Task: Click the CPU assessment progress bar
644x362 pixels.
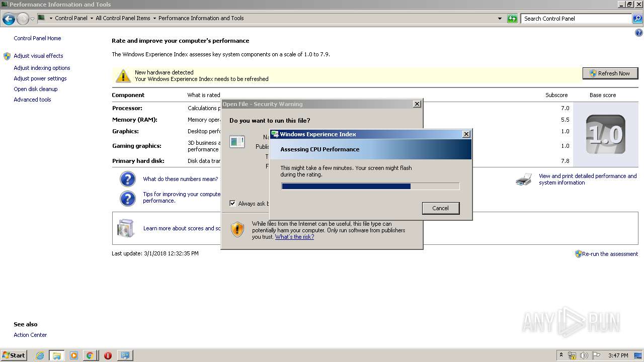Action: point(370,186)
